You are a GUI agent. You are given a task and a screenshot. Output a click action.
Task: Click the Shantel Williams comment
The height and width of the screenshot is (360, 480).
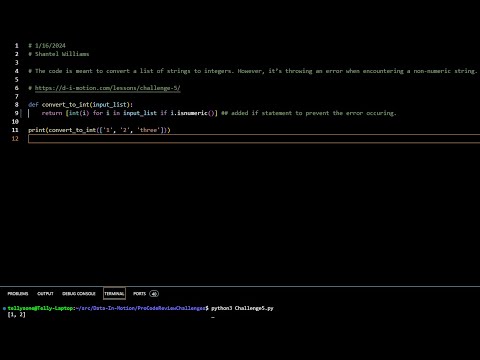point(59,54)
